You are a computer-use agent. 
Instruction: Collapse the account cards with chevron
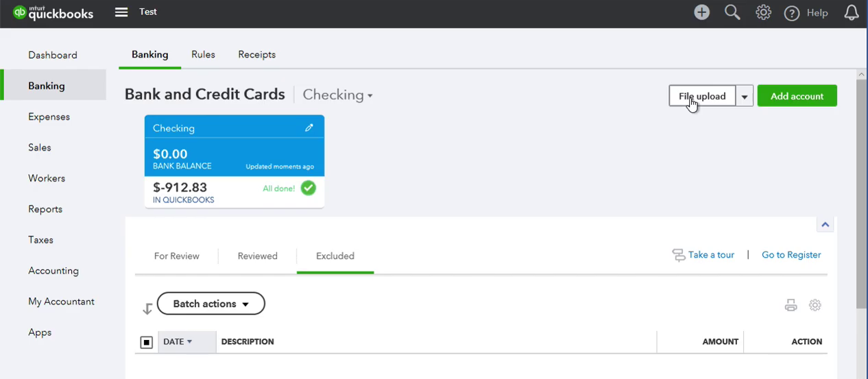coord(825,224)
